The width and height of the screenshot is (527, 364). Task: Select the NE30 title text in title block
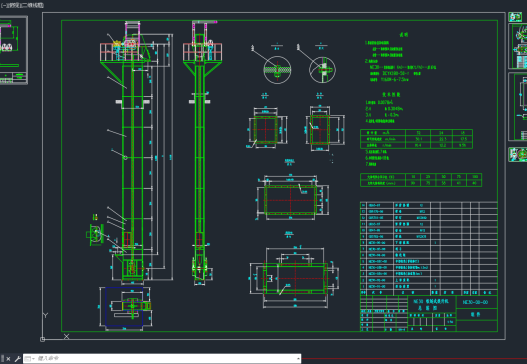(431, 301)
